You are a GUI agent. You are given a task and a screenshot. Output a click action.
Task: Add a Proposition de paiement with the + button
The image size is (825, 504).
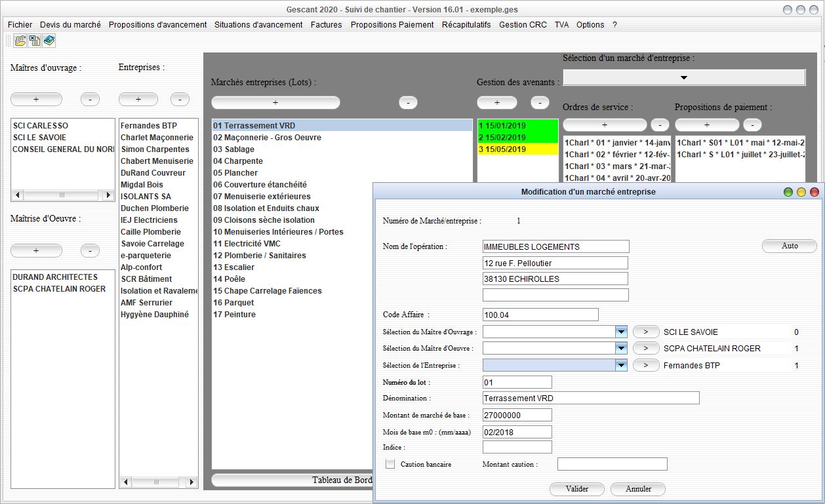point(707,124)
